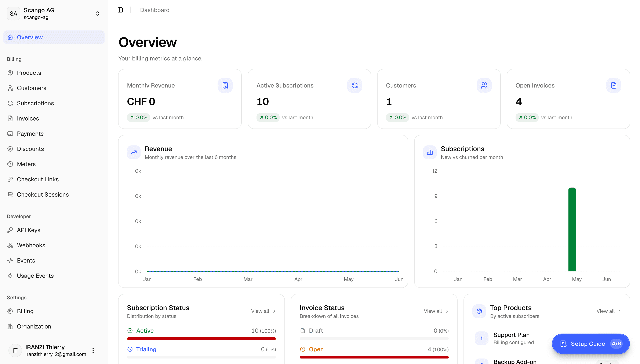Click the Open Invoices document icon
640x364 pixels.
tap(614, 85)
